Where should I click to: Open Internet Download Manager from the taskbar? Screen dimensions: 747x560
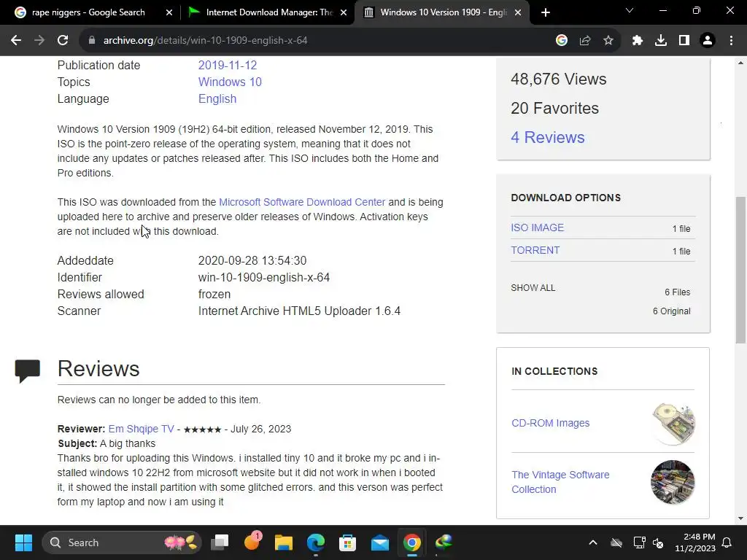(x=444, y=542)
